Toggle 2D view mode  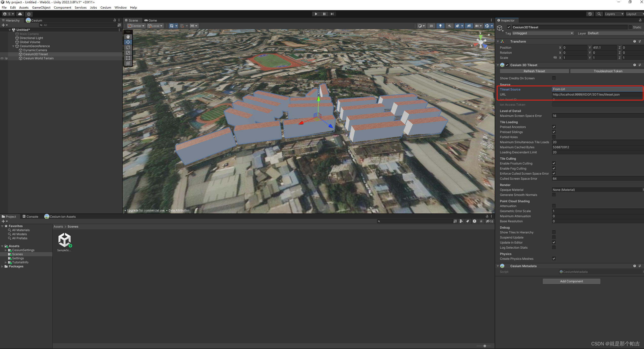click(x=431, y=26)
